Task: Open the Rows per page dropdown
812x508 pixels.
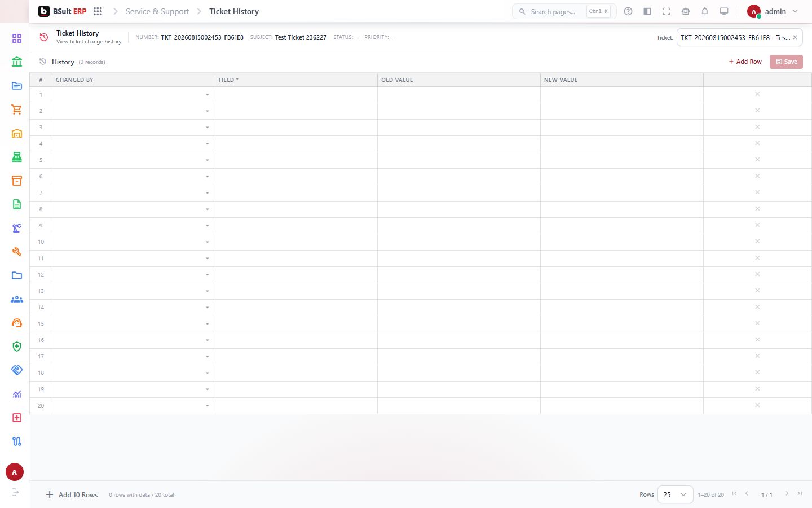Action: (675, 494)
